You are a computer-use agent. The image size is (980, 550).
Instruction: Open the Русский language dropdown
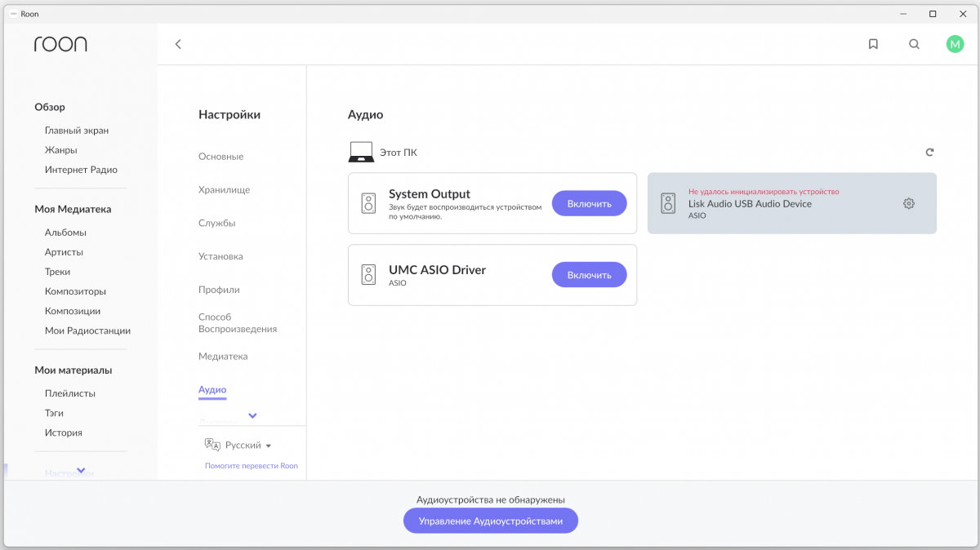pyautogui.click(x=248, y=446)
